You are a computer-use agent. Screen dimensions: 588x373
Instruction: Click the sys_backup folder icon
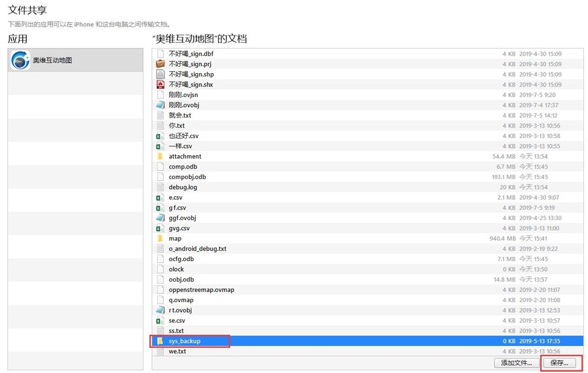pos(160,341)
